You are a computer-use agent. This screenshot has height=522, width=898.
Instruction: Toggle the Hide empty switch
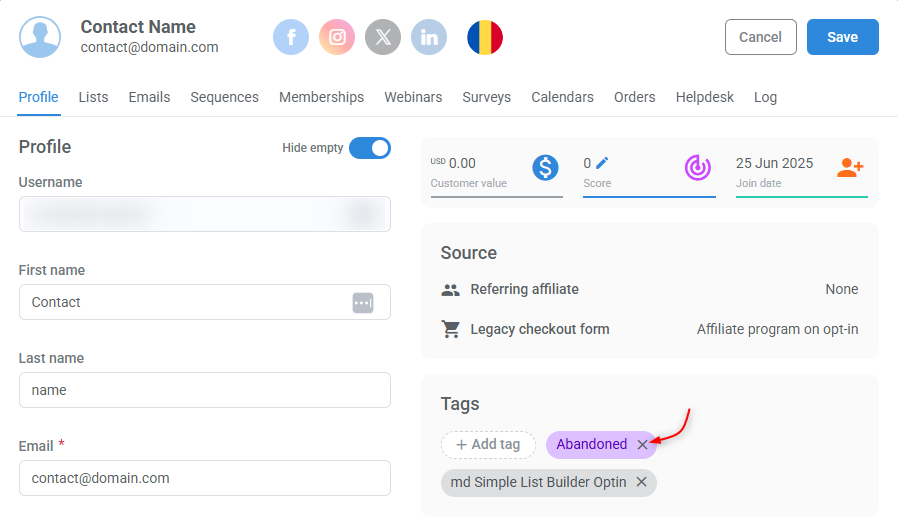pyautogui.click(x=370, y=148)
